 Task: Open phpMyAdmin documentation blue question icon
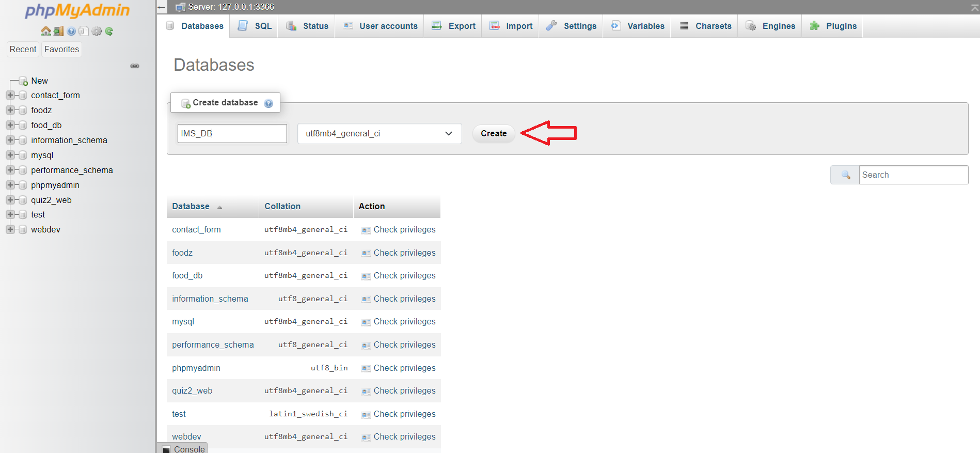(71, 31)
